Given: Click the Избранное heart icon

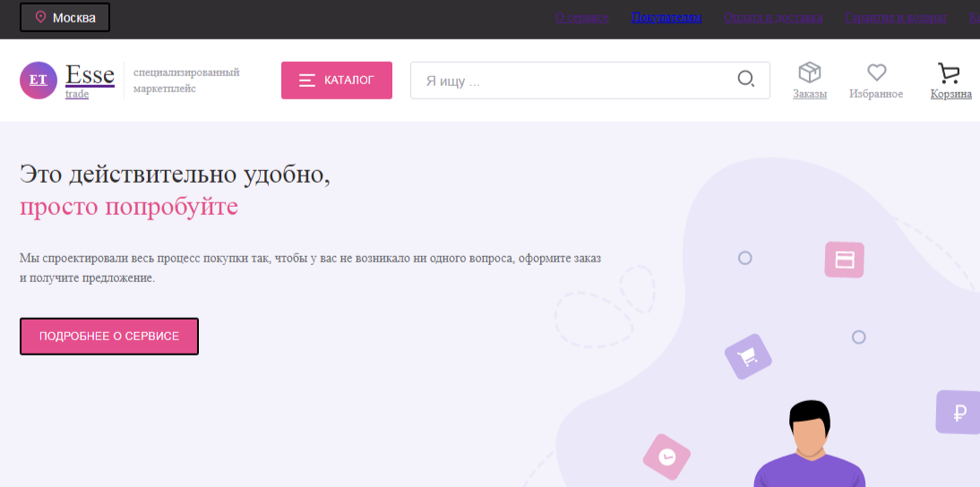Looking at the screenshot, I should pyautogui.click(x=877, y=73).
